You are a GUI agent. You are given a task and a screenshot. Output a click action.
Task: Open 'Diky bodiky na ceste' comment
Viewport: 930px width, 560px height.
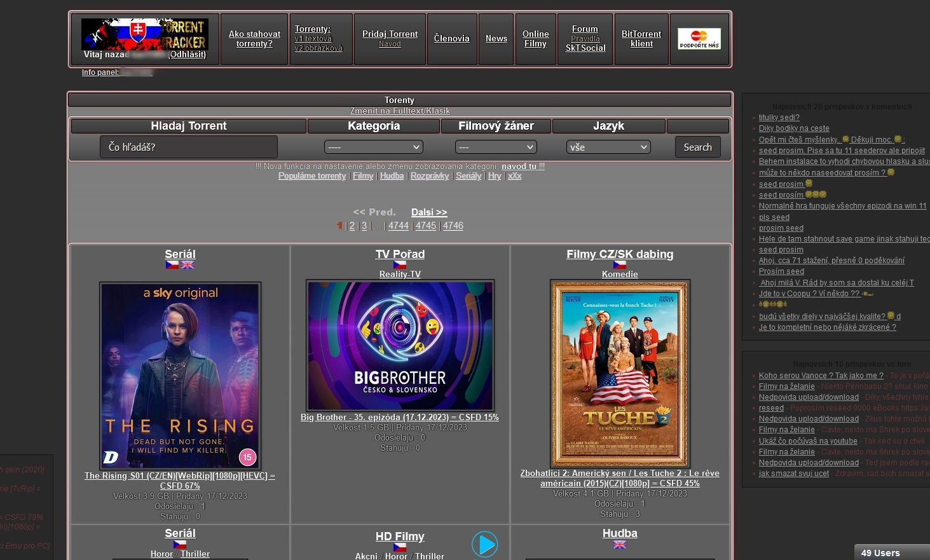[794, 128]
